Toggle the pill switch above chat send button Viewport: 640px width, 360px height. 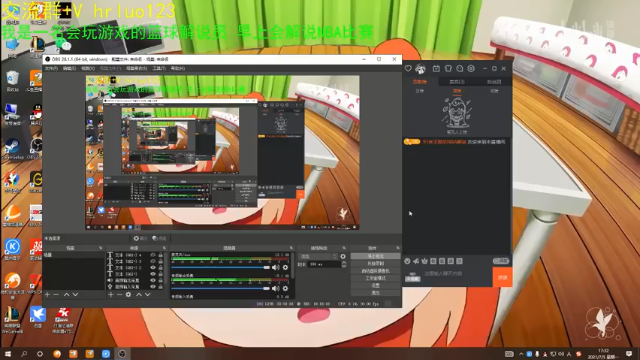coord(500,261)
